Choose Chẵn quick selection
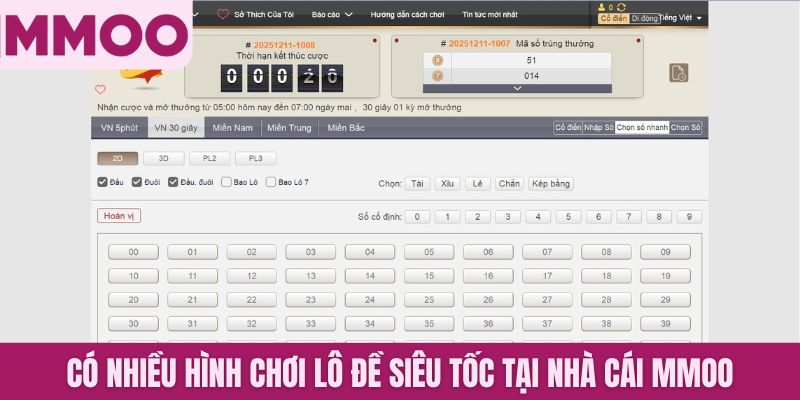Viewport: 800px width, 400px height. (x=509, y=184)
